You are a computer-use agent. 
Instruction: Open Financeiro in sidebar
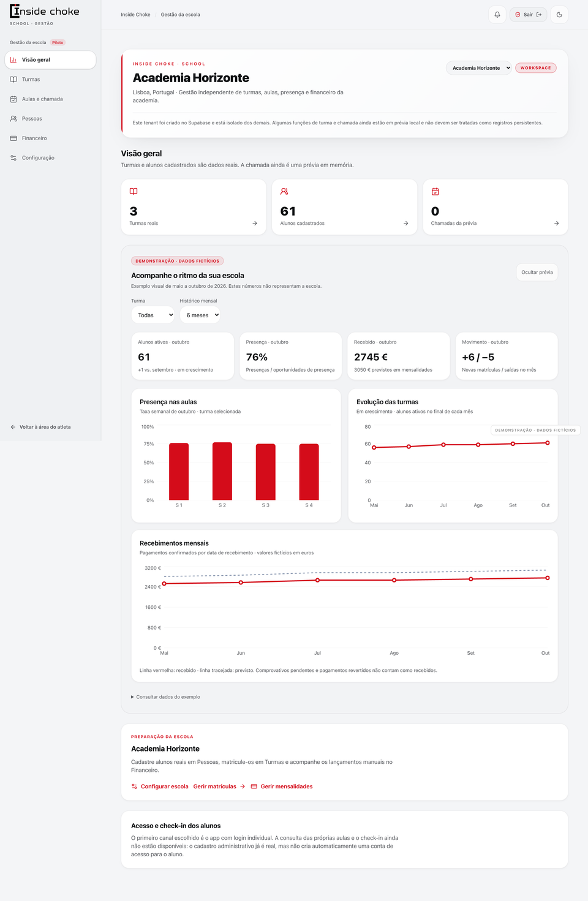pos(50,138)
